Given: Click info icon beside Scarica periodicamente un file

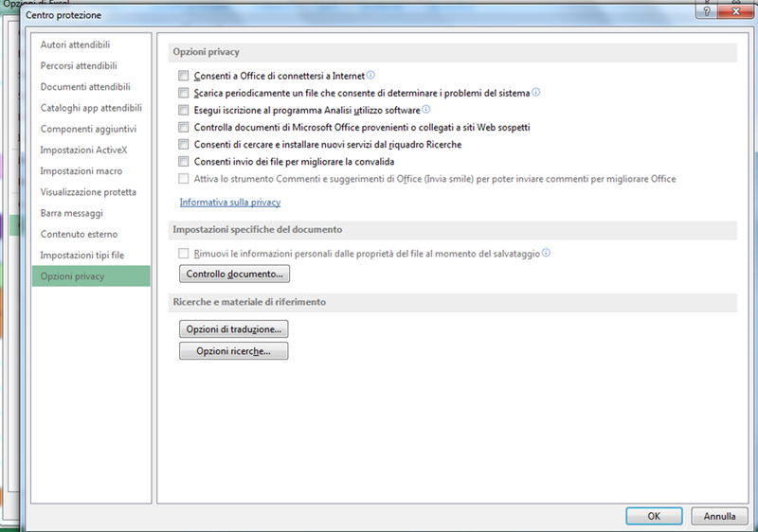Looking at the screenshot, I should (x=536, y=92).
